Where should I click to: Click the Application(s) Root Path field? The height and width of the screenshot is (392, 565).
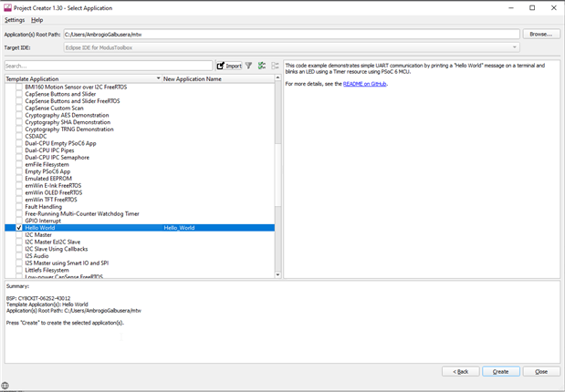click(292, 35)
